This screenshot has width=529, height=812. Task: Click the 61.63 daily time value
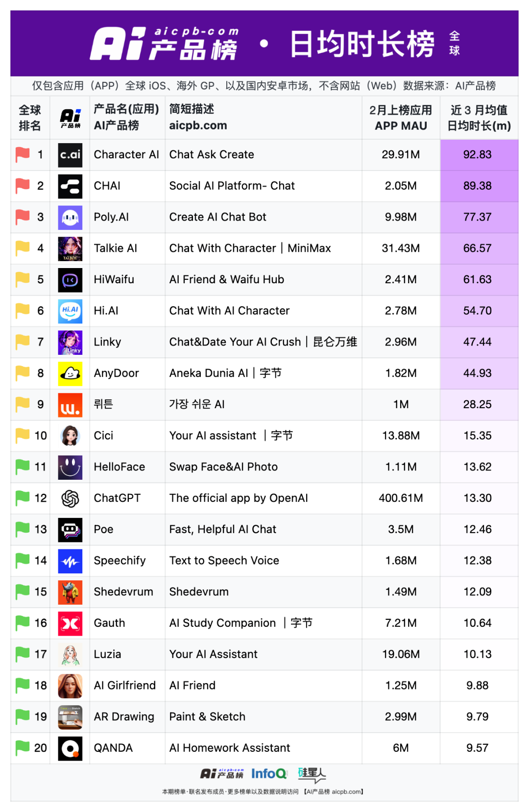pos(478,280)
